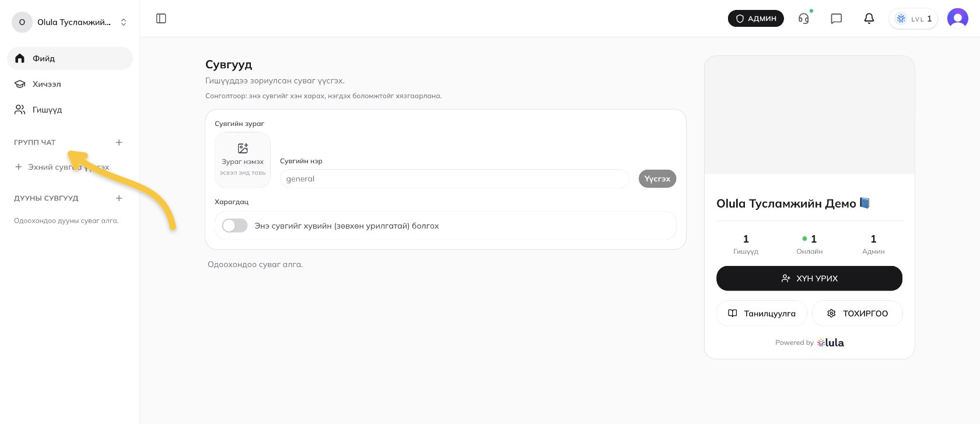
Task: Open the LVL 1 level badge
Action: (914, 19)
